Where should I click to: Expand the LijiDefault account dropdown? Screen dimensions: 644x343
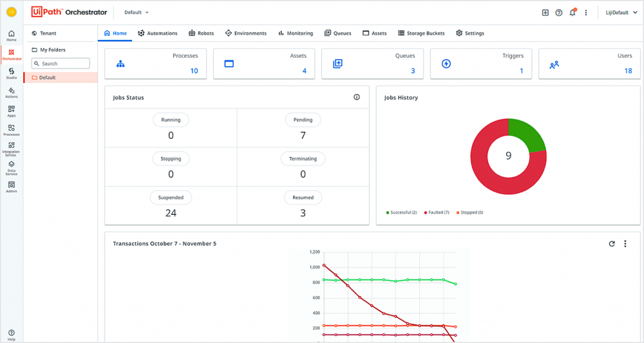621,13
